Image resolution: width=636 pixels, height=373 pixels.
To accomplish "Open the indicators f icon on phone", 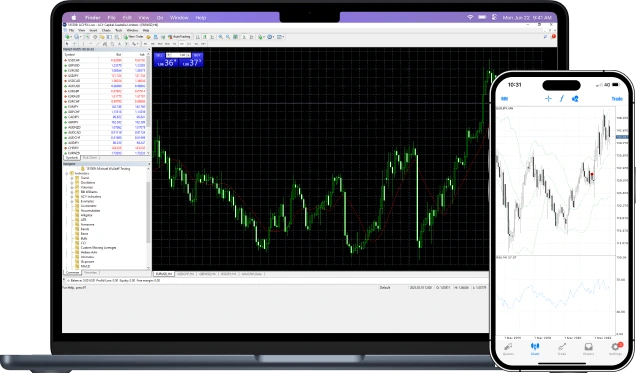I will 562,99.
